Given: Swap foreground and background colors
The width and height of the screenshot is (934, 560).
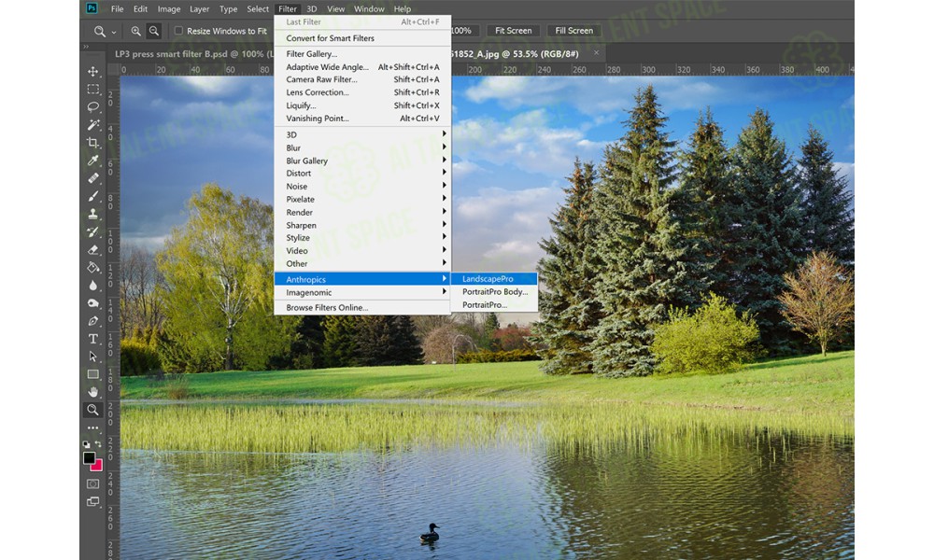Looking at the screenshot, I should [98, 444].
